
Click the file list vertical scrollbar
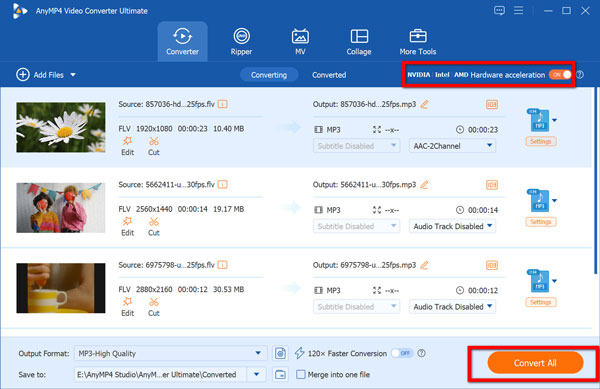coord(595,180)
